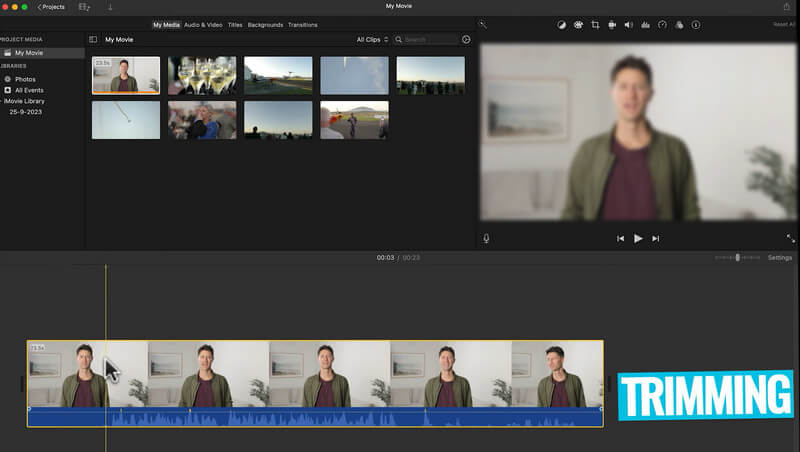Viewport: 800px width, 452px height.
Task: Enter full-screen playback
Action: tap(790, 238)
